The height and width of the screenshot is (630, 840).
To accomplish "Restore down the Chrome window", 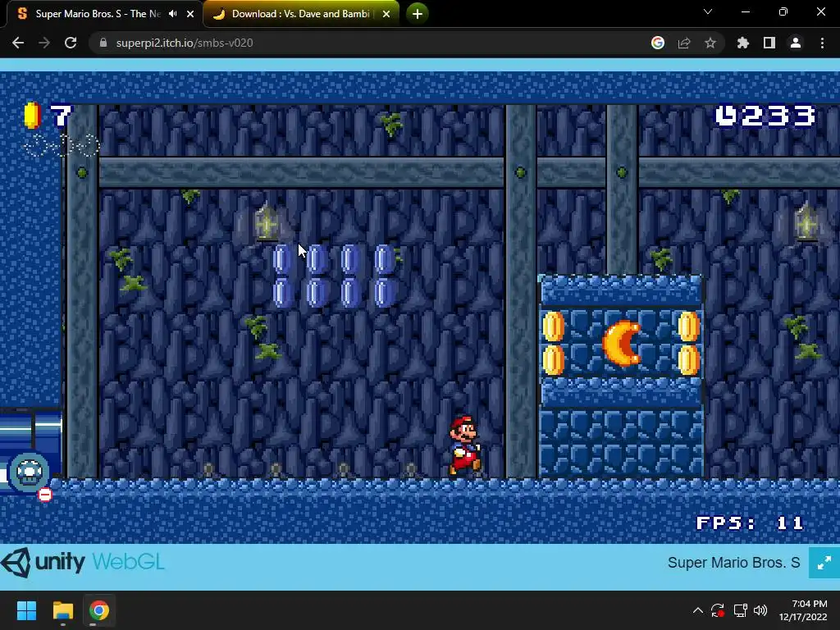I will coord(783,11).
